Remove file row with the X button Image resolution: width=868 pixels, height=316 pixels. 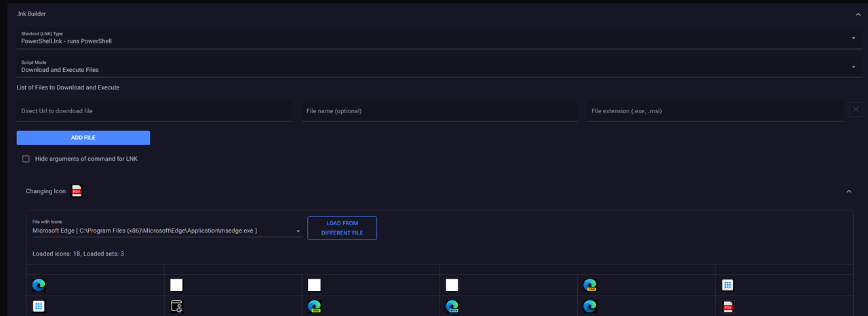coord(856,109)
